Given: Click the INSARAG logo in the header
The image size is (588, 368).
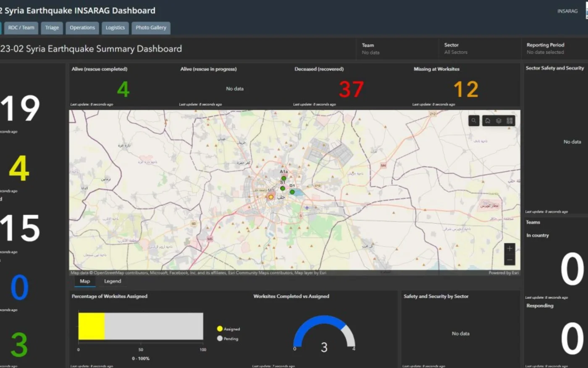Looking at the screenshot, I should click(567, 11).
